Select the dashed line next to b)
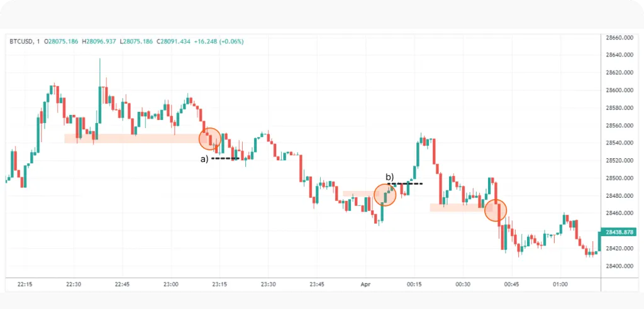Screen dimensions: 644x309 click(x=405, y=183)
